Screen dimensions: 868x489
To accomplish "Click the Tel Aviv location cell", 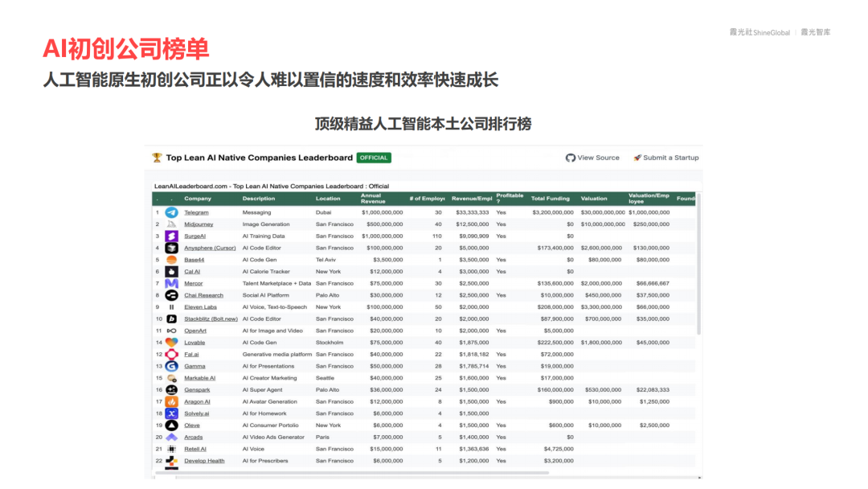I will (325, 260).
